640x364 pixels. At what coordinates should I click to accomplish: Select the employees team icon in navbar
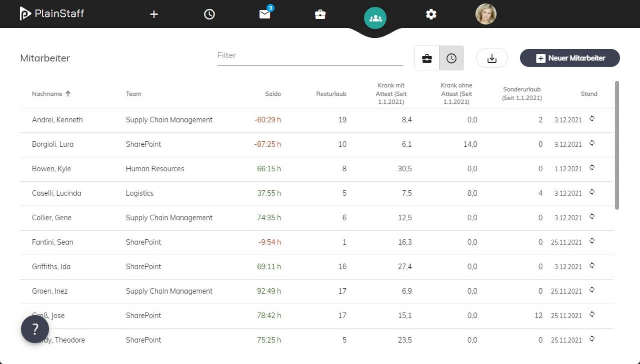(375, 18)
